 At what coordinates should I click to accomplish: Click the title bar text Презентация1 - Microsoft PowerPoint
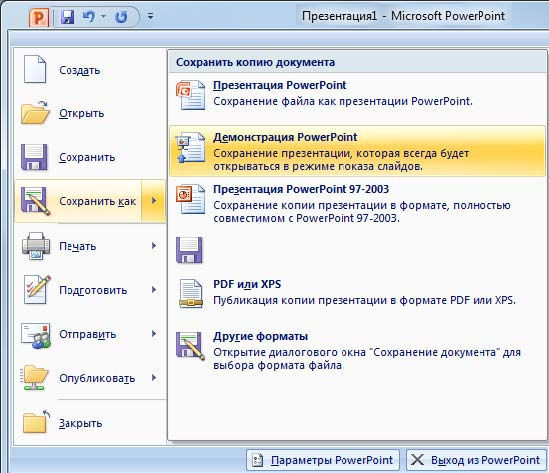pyautogui.click(x=403, y=16)
